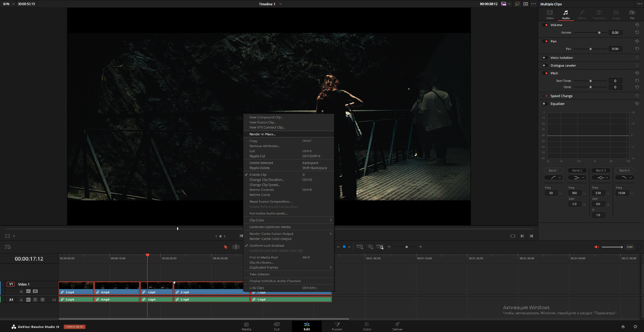Adjust the Pan slider handle
Screen dimensions: 644x332
click(x=590, y=49)
